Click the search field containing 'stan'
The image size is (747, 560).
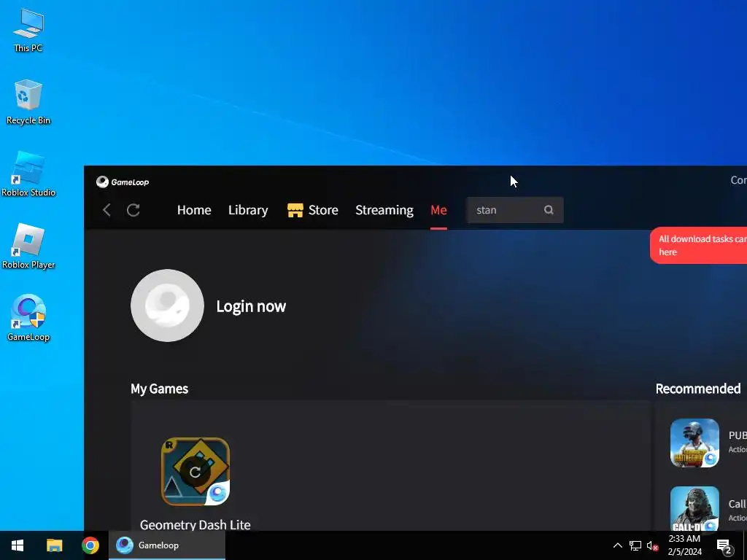click(515, 210)
